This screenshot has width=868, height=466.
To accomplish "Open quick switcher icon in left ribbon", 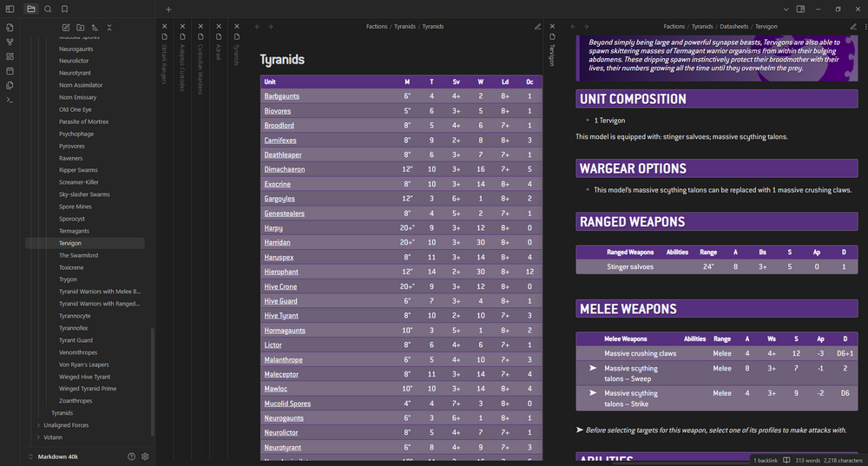I will tap(10, 28).
